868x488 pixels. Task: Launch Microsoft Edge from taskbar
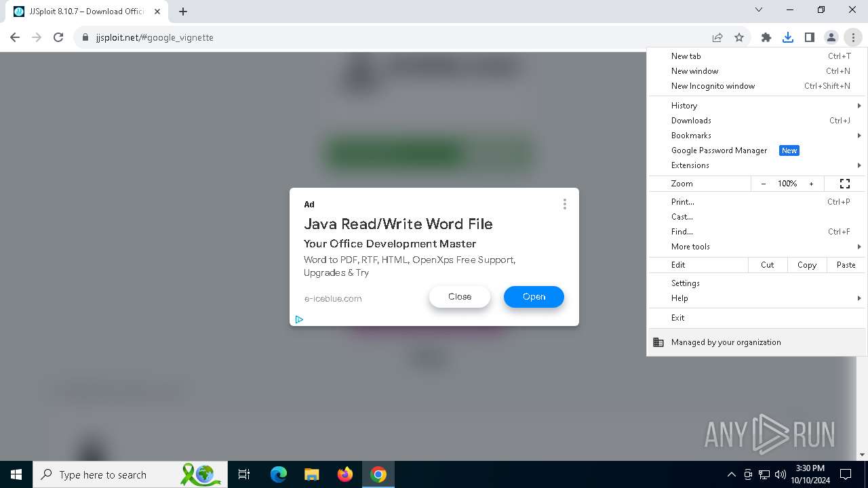(279, 474)
